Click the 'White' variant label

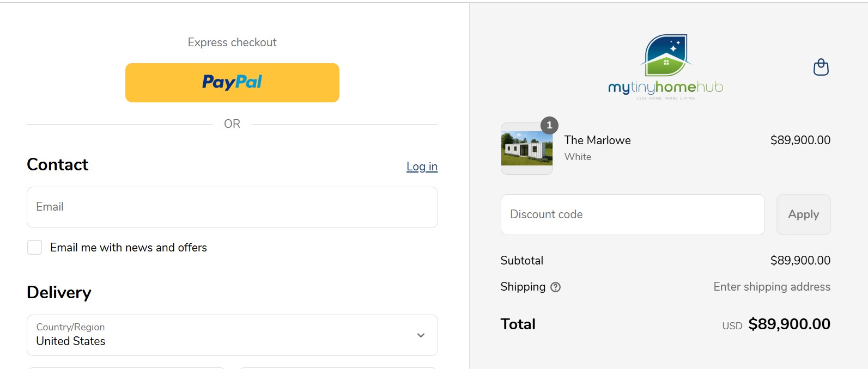pos(578,157)
